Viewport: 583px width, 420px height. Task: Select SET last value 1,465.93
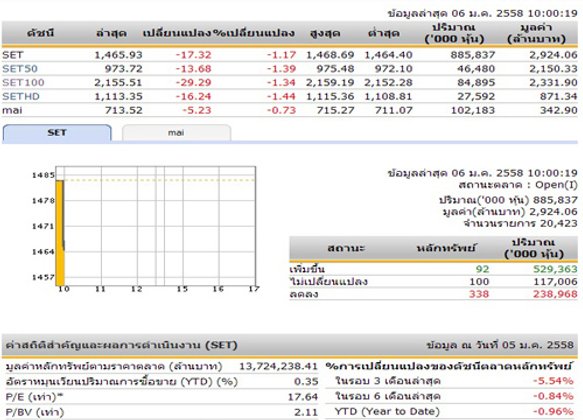point(119,55)
